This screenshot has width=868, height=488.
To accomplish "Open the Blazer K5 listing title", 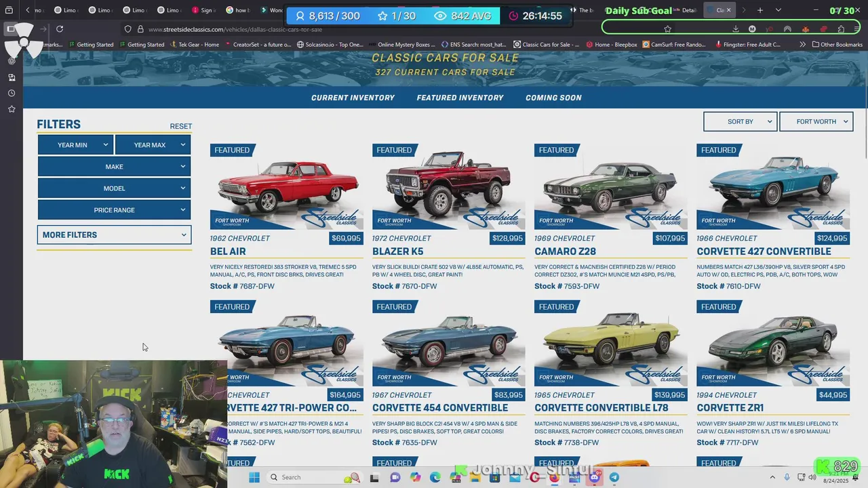I will pos(397,251).
